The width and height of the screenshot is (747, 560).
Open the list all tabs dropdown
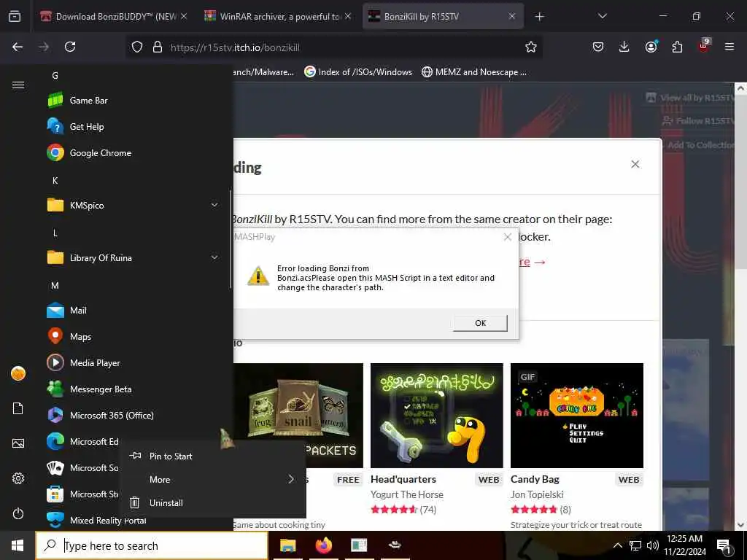tap(602, 16)
